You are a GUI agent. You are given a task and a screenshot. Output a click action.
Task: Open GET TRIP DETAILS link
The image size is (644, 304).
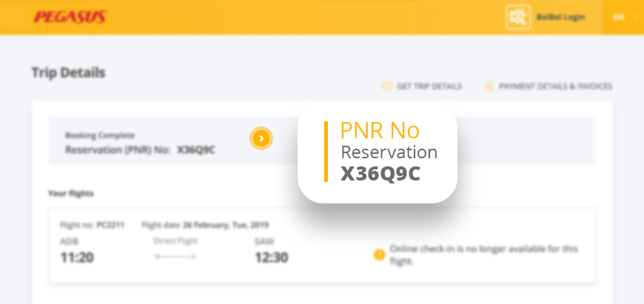point(429,86)
